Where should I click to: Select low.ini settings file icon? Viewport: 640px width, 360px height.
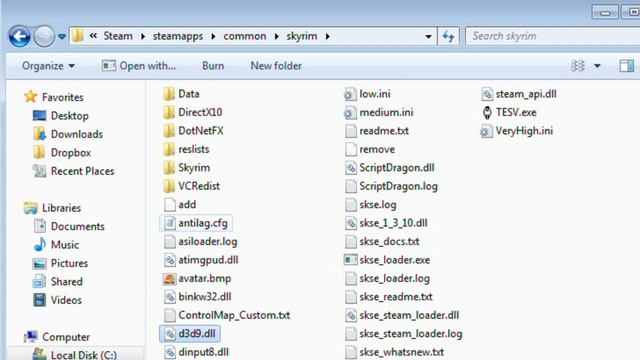pos(350,94)
